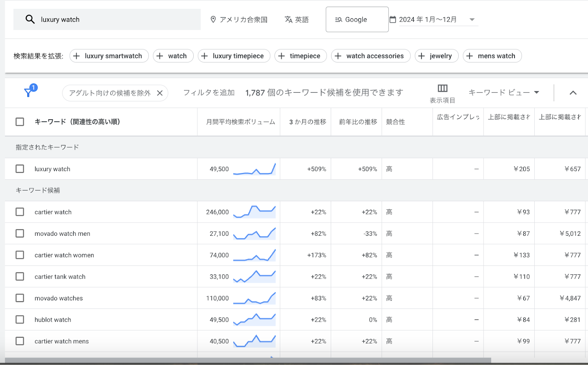
Task: Add luxury smartwatch to broaden search
Action: coord(109,56)
